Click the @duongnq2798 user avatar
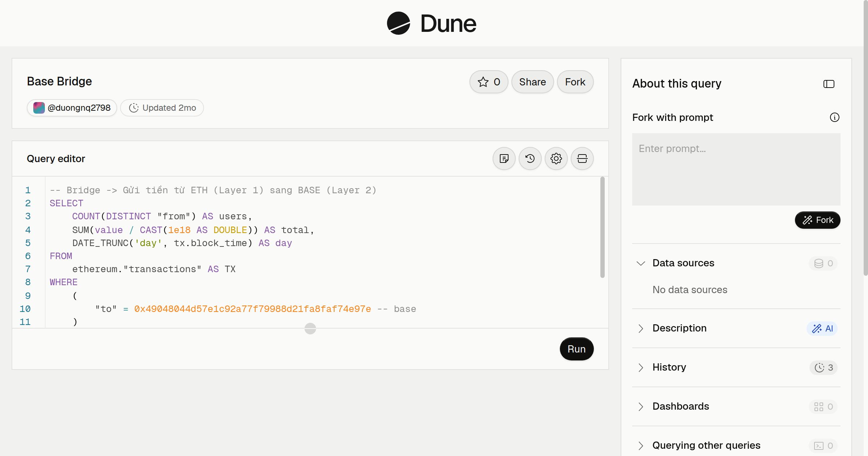Viewport: 868px width, 456px height. (39, 108)
